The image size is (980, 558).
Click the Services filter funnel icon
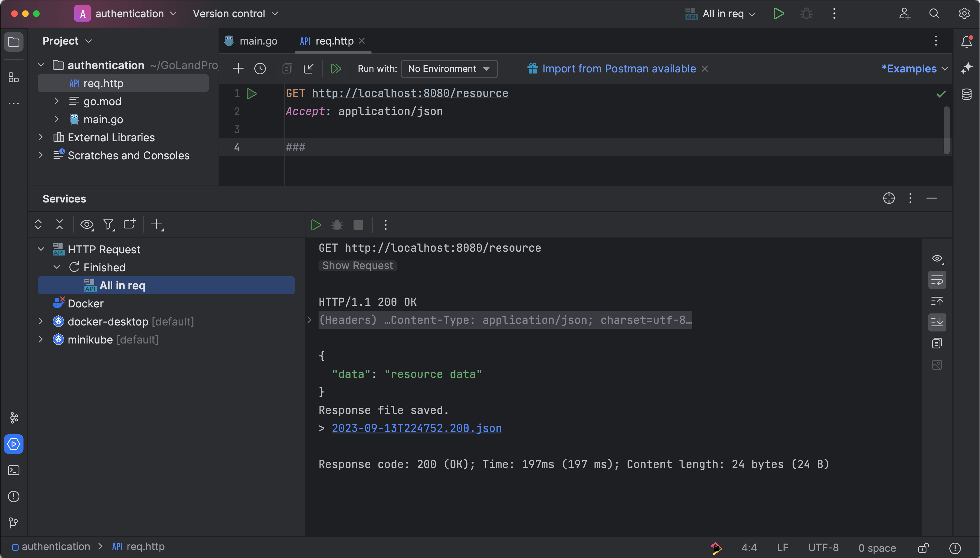pyautogui.click(x=108, y=225)
